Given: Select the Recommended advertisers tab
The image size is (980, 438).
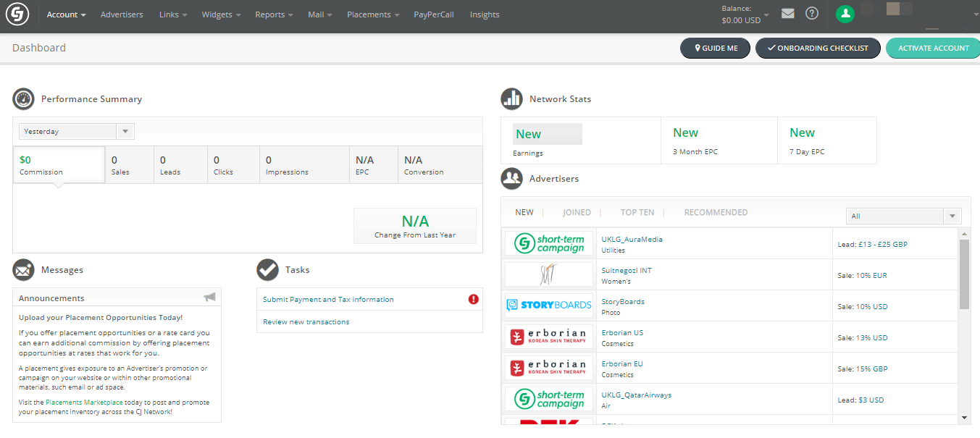Looking at the screenshot, I should click(716, 213).
